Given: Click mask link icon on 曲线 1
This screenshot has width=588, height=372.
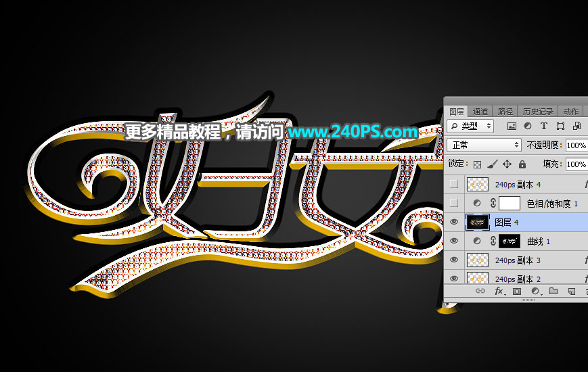Looking at the screenshot, I should click(493, 241).
